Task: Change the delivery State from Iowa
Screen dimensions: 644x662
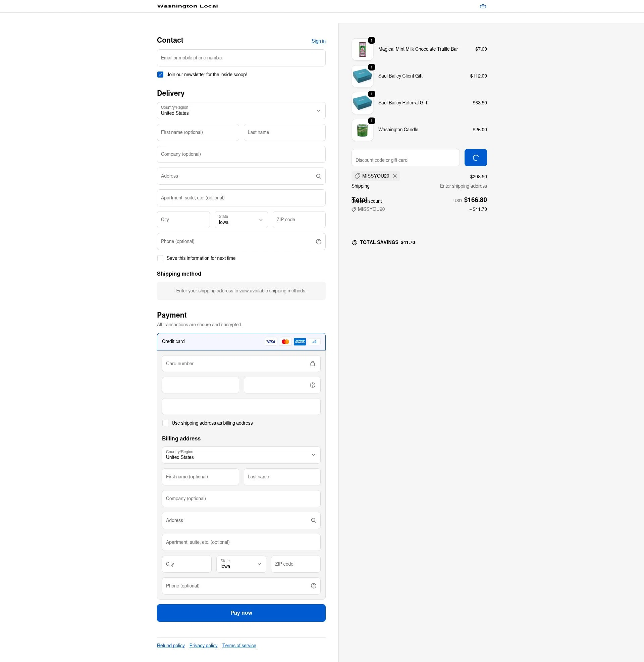Action: 241,220
